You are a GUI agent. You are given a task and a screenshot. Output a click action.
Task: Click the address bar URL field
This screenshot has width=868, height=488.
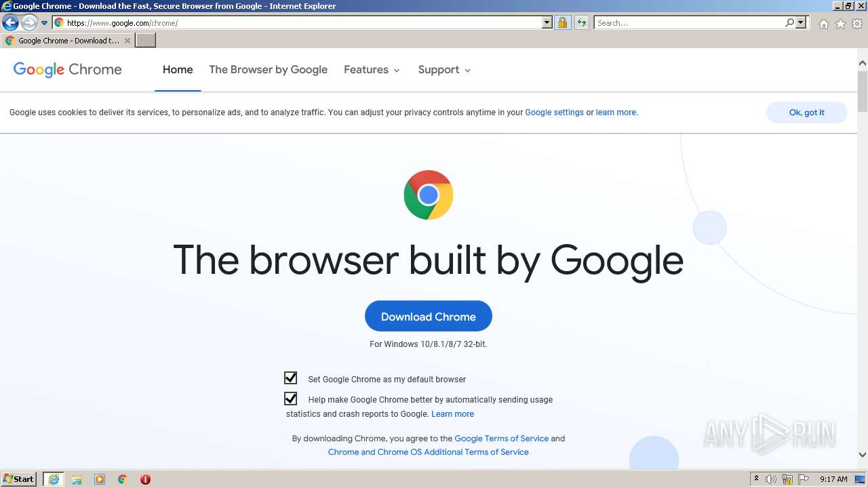(x=302, y=23)
